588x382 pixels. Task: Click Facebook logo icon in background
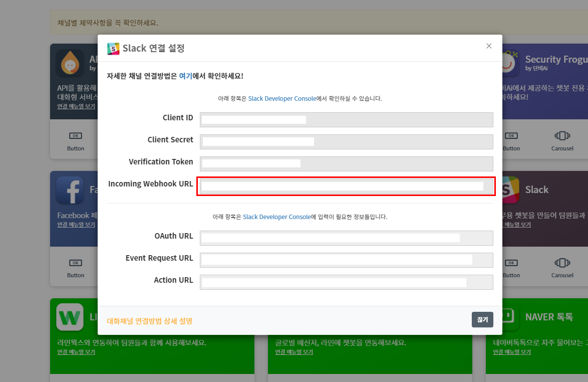[70, 190]
